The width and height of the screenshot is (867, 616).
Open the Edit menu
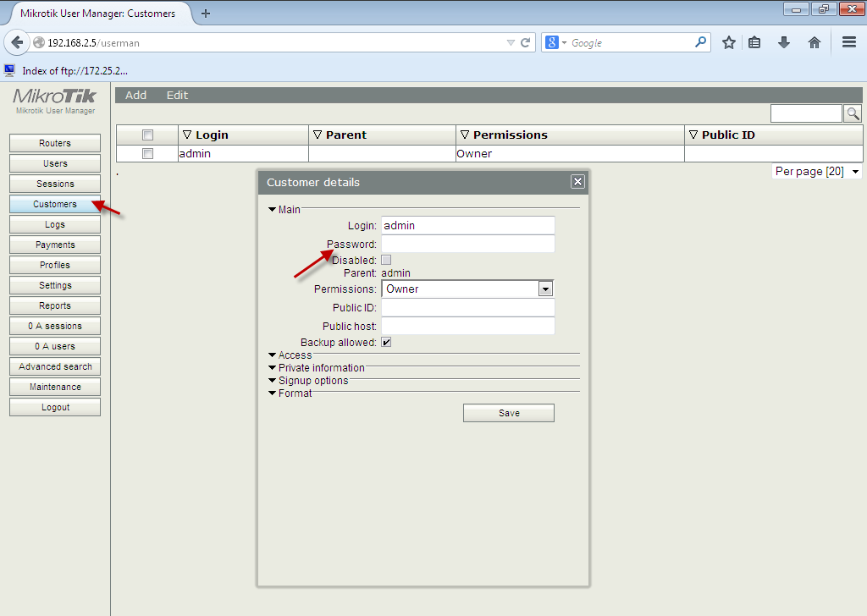177,95
